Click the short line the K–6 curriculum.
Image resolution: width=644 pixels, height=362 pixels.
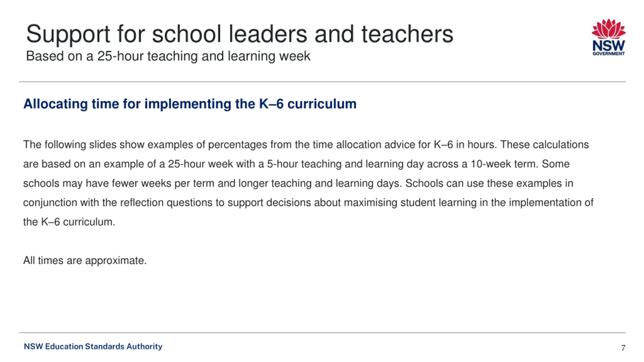[x=69, y=222]
